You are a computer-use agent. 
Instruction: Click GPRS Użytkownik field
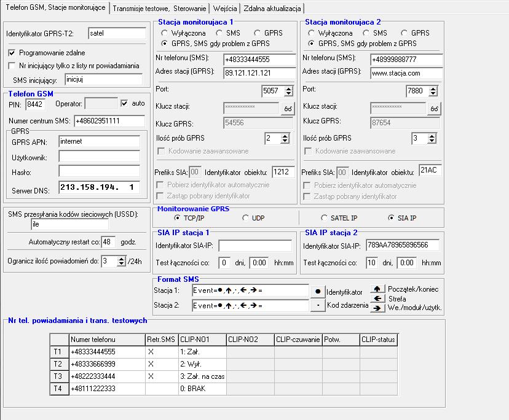click(100, 157)
